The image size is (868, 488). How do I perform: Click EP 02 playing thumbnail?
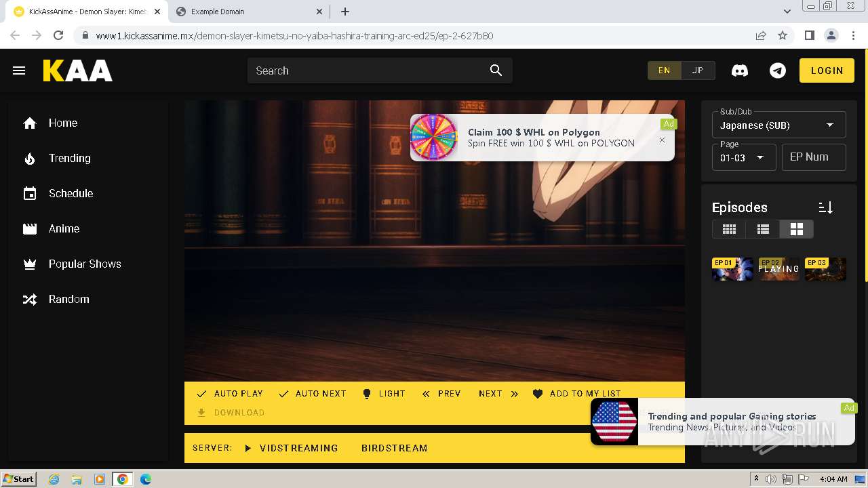pyautogui.click(x=778, y=269)
